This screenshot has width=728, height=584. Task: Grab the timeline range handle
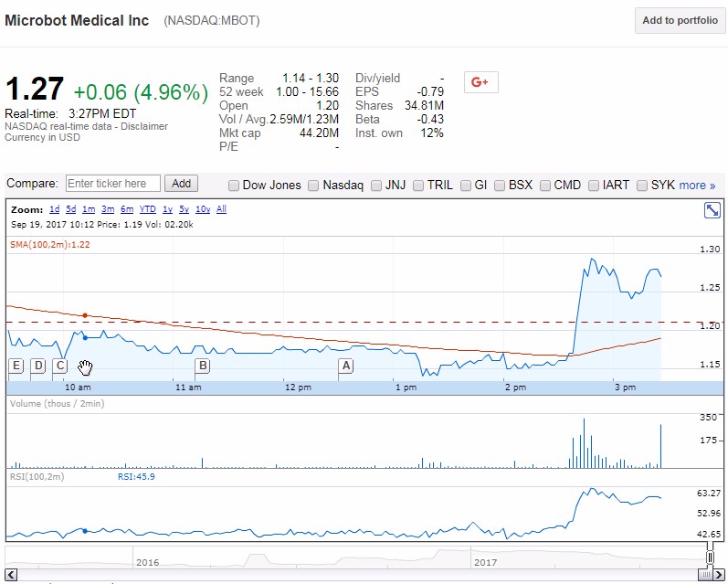tap(710, 557)
